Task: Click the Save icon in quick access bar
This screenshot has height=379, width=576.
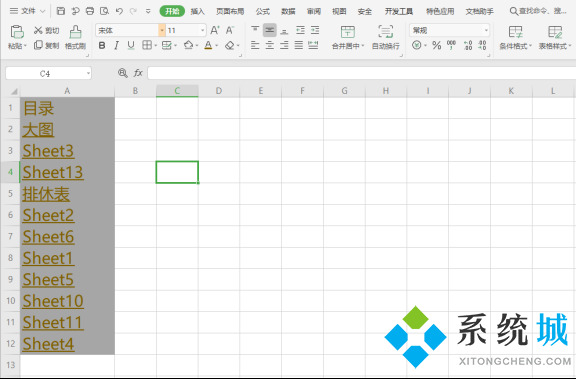Action: click(x=61, y=11)
